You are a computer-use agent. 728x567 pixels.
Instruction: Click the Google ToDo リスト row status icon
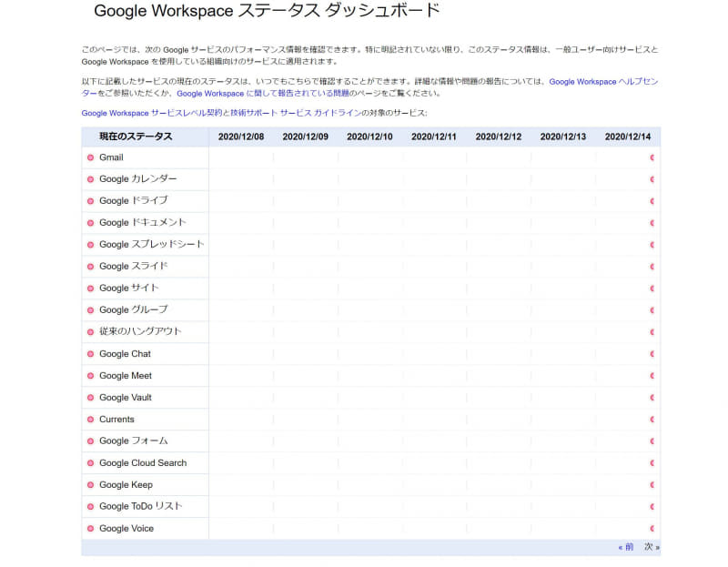point(90,507)
